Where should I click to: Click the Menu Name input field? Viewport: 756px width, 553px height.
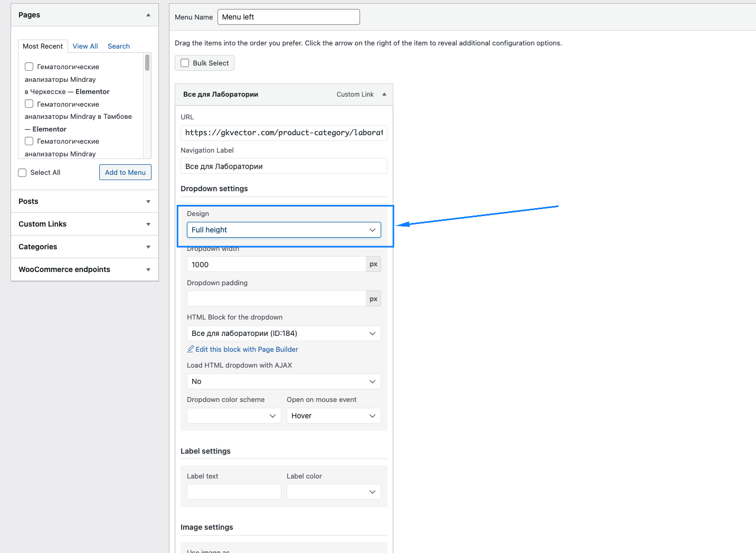[289, 17]
